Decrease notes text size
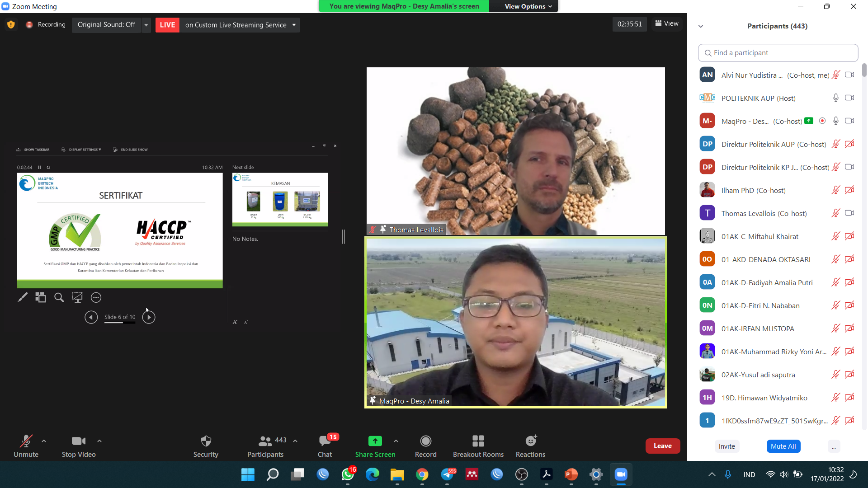Screen dimensions: 868x488 pyautogui.click(x=246, y=322)
